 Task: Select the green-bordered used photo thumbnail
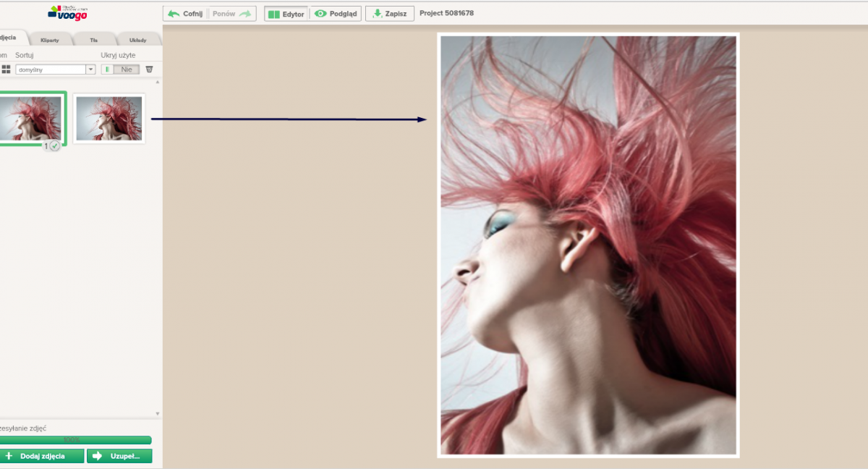tap(32, 118)
